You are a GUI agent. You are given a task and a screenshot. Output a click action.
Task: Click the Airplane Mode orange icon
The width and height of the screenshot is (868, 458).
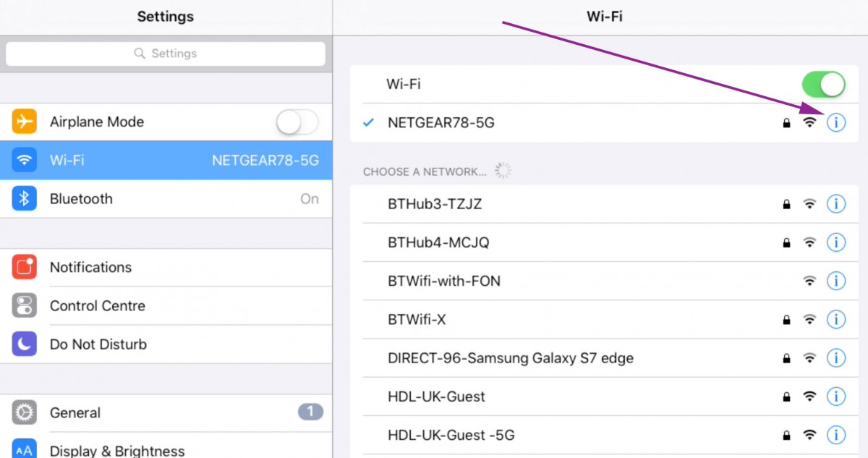click(25, 122)
